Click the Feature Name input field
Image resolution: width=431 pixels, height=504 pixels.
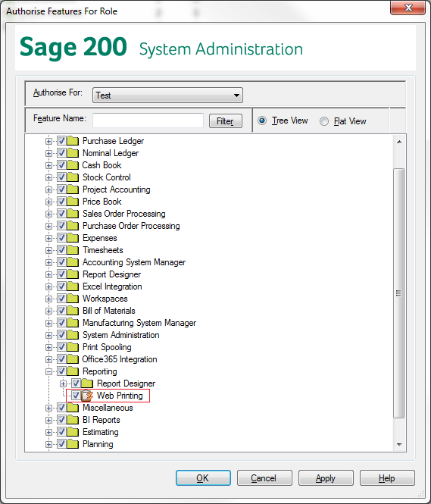tap(148, 121)
